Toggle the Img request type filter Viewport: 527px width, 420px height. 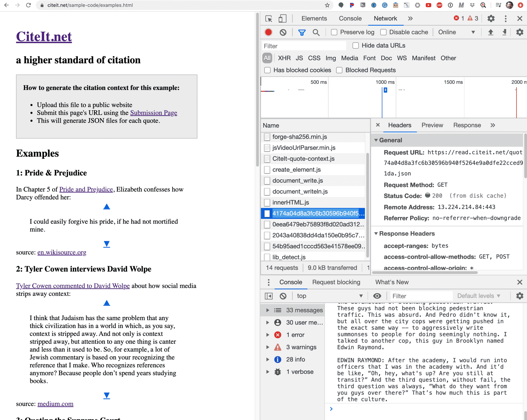tap(331, 58)
